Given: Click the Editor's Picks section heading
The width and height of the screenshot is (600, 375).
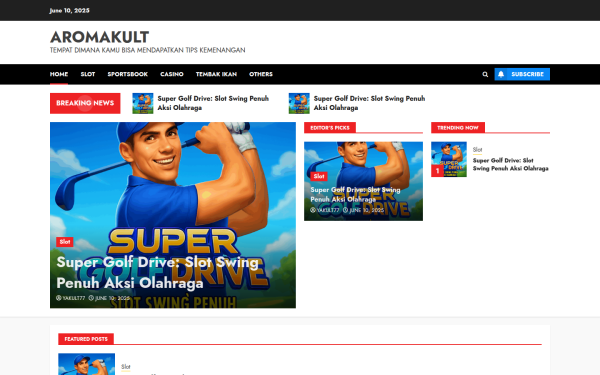Looking at the screenshot, I should (330, 128).
